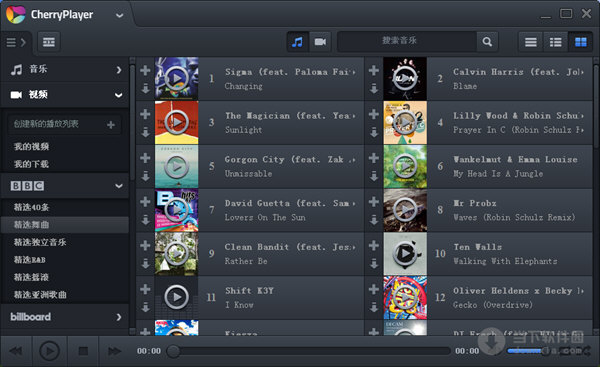Download Calvin Harris Blame track

pyautogui.click(x=374, y=89)
